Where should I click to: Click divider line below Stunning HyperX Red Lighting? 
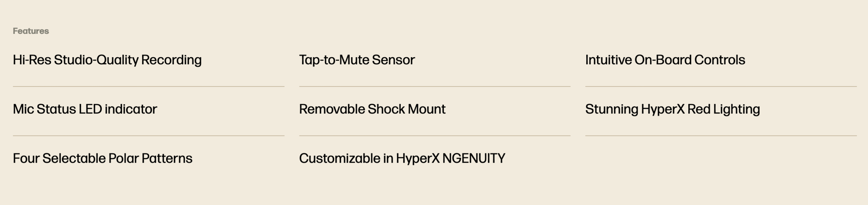(x=721, y=136)
